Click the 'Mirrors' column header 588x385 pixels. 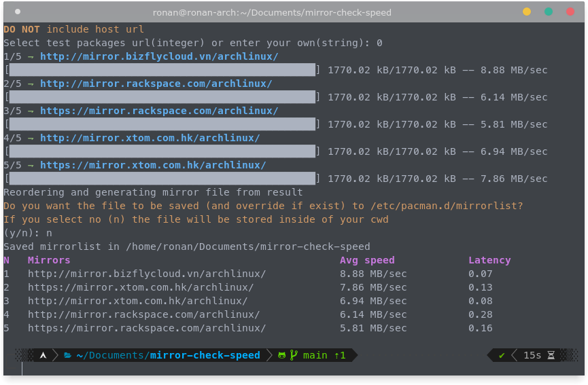(49, 260)
